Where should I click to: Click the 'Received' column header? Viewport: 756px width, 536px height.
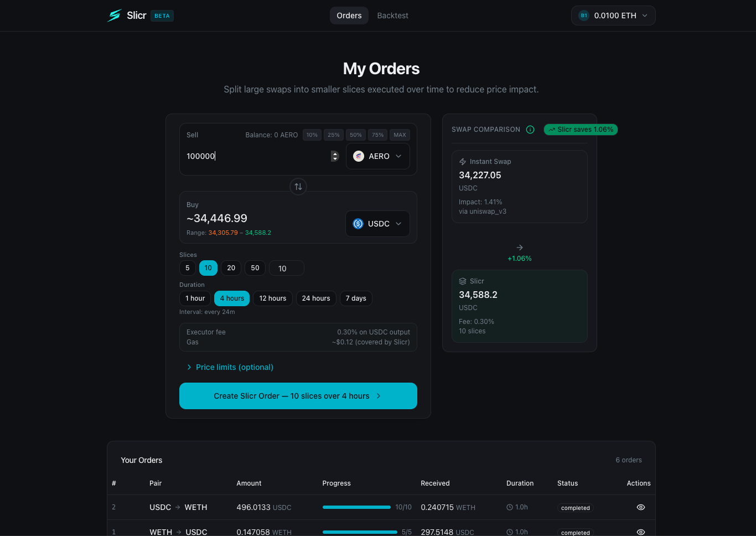(435, 483)
